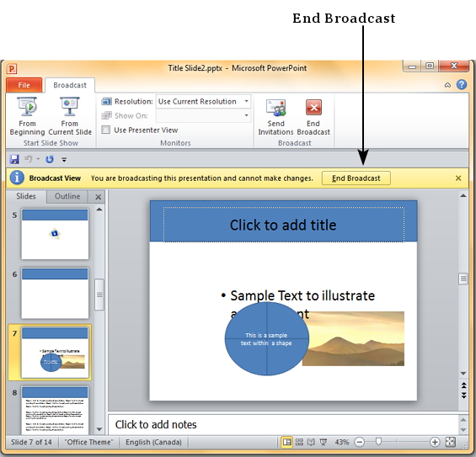The image size is (476, 457).
Task: Switch to Reading View icon
Action: [311, 442]
